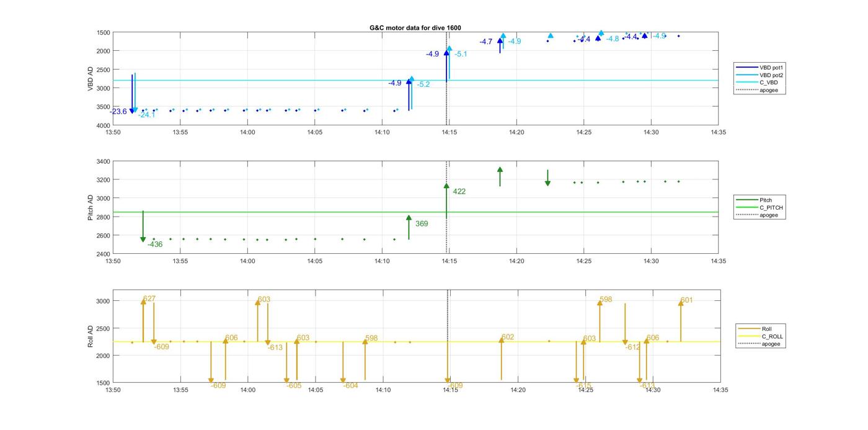868x430 pixels.
Task: Click the dark blue line sample for VBD pot1
Action: point(746,67)
